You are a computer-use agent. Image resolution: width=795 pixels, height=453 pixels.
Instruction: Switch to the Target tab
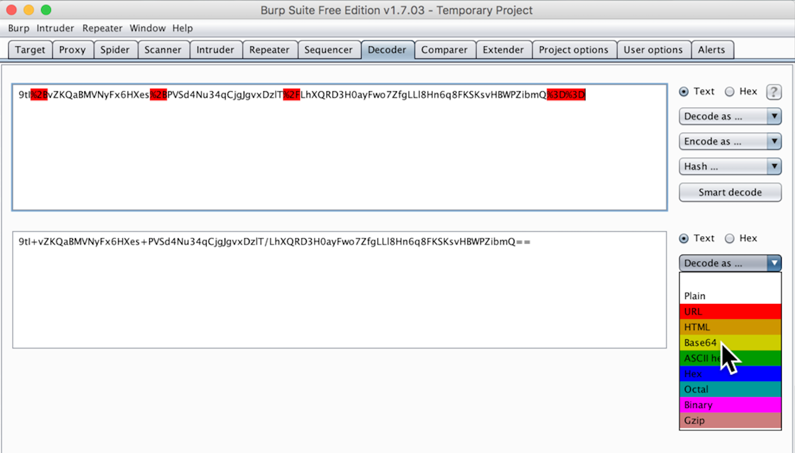[30, 50]
